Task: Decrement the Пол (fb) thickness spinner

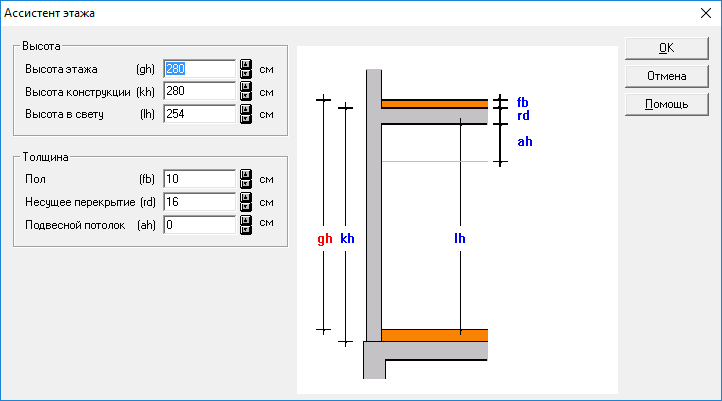Action: click(245, 184)
